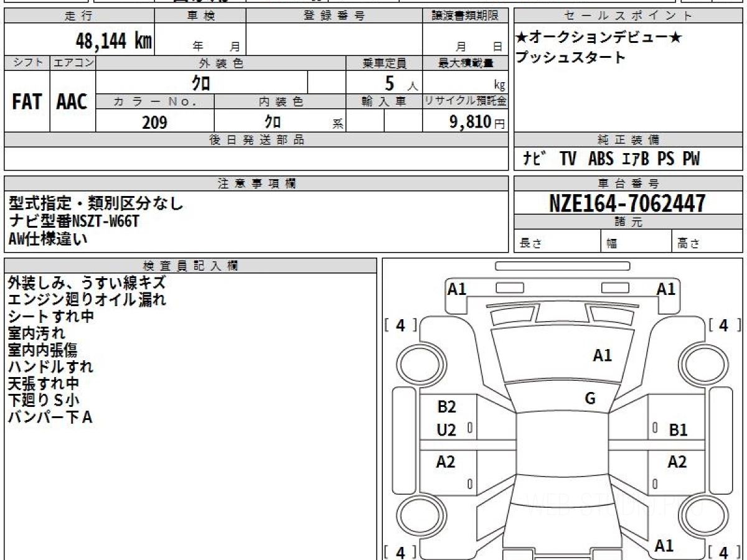Screen dimensions: 747x560
Task: Click the B1 damage mark on the diagram
Action: pyautogui.click(x=678, y=430)
